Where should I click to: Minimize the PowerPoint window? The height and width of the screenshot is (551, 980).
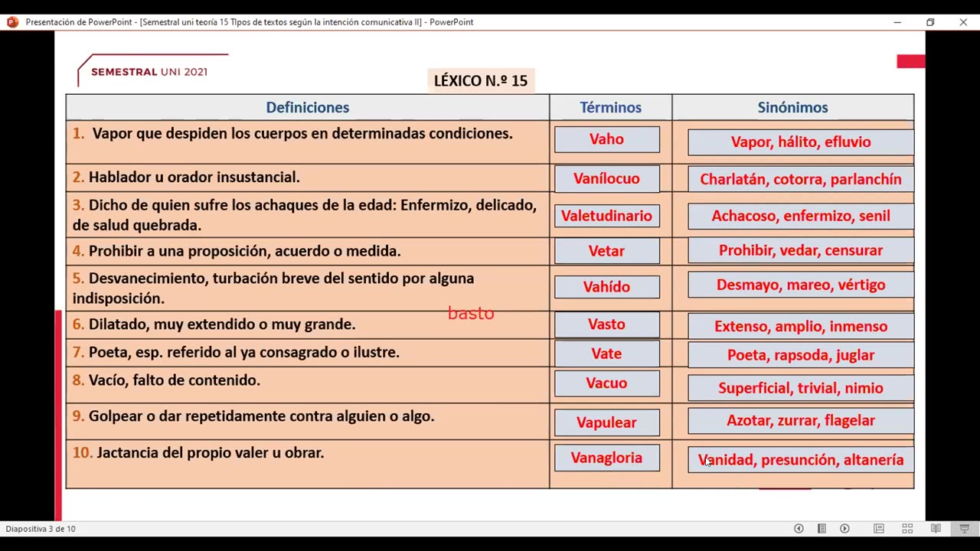(x=897, y=22)
